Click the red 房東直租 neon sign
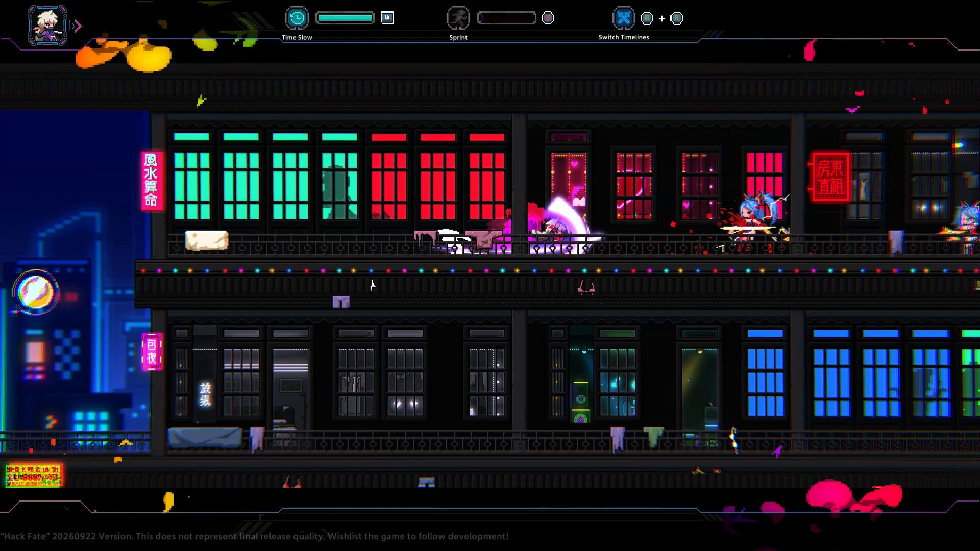980x551 pixels. point(830,177)
